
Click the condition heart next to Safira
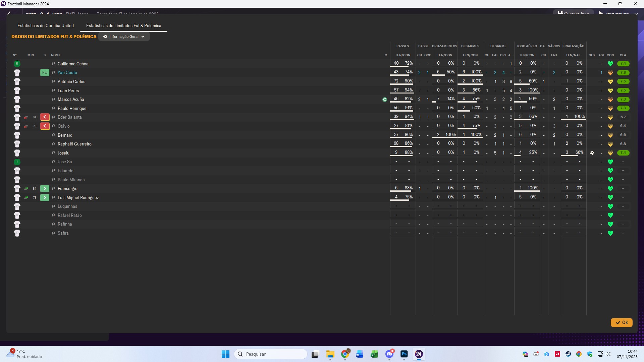(x=610, y=233)
